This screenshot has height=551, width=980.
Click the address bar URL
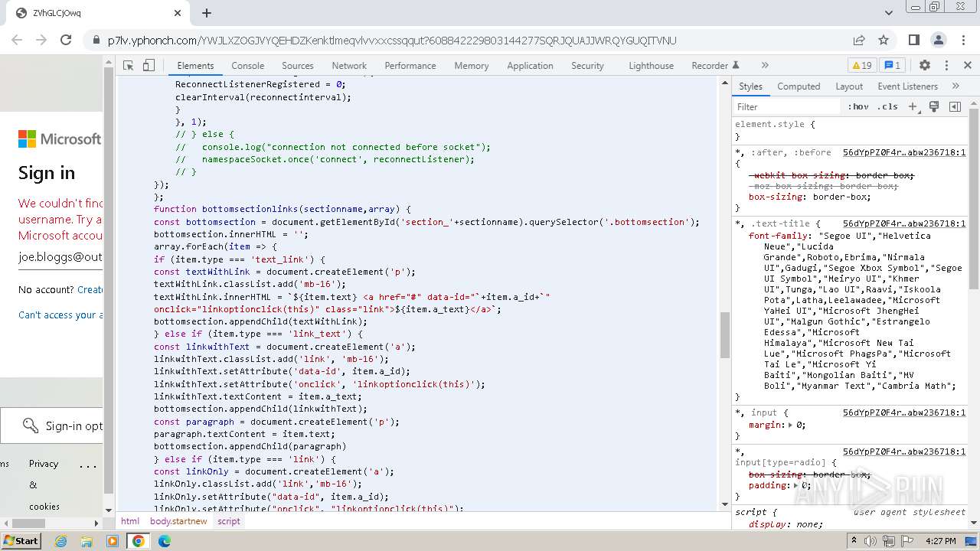392,41
